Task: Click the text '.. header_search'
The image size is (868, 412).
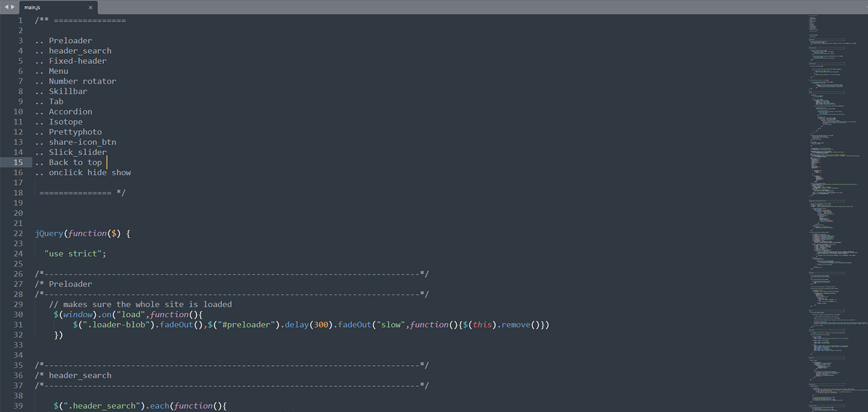Action: (x=73, y=51)
